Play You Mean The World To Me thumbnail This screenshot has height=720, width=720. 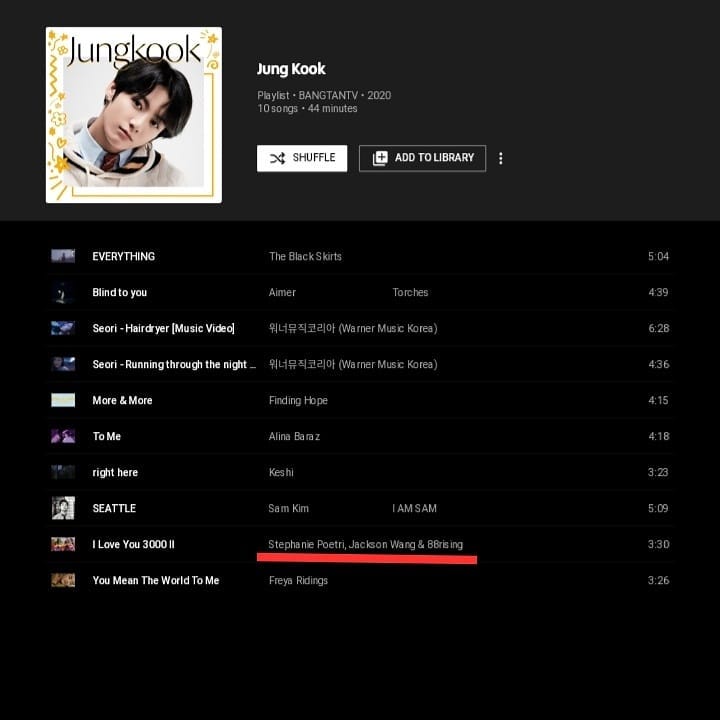click(63, 580)
